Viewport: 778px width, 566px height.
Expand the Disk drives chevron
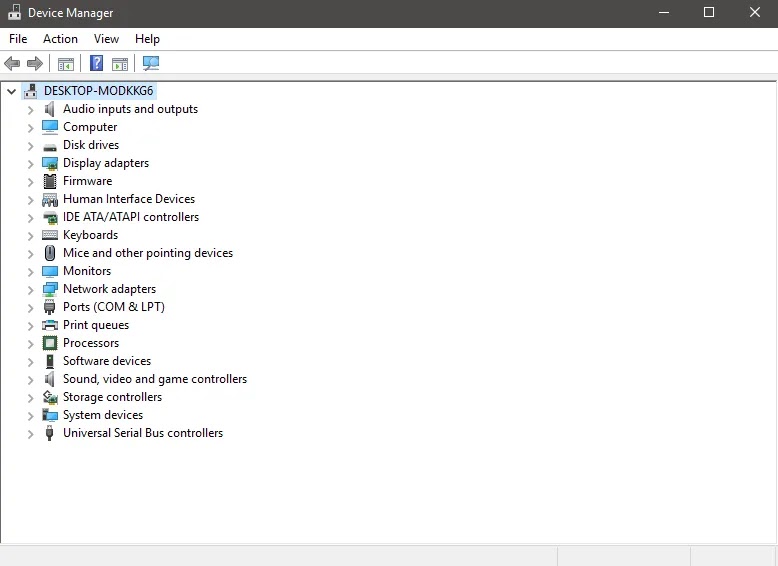point(30,146)
